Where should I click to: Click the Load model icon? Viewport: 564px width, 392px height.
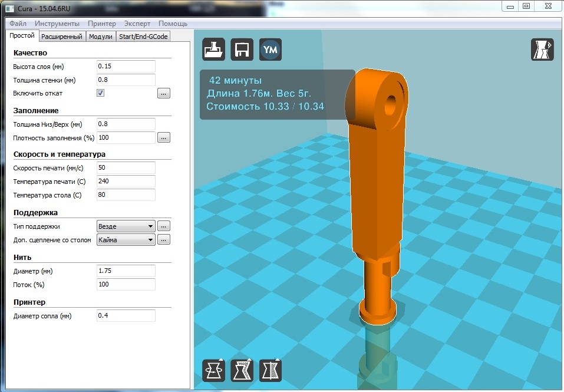pos(214,50)
